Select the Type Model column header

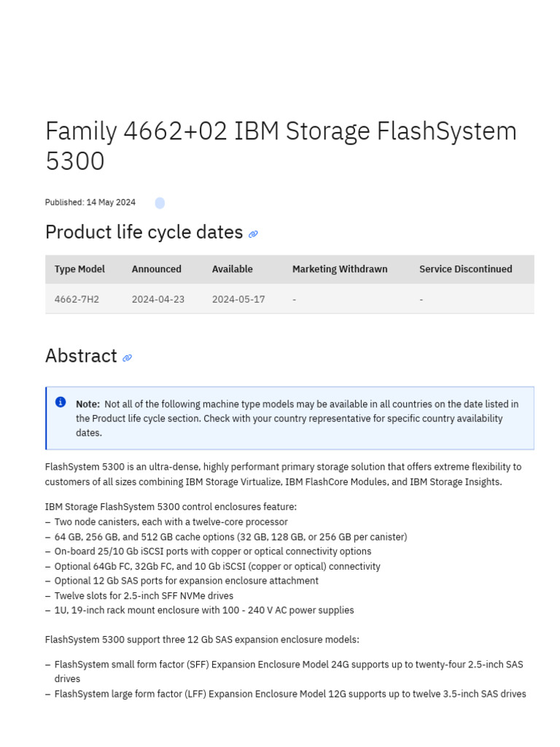click(79, 269)
